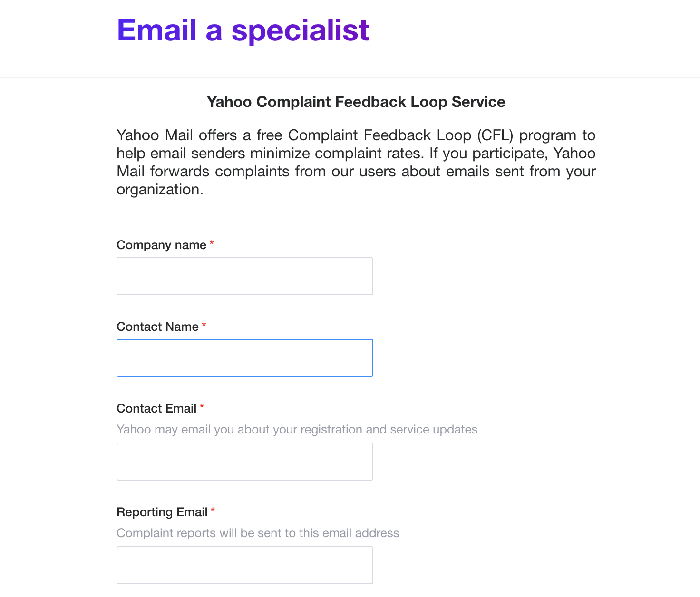Select the CFL program description paragraph

click(356, 162)
